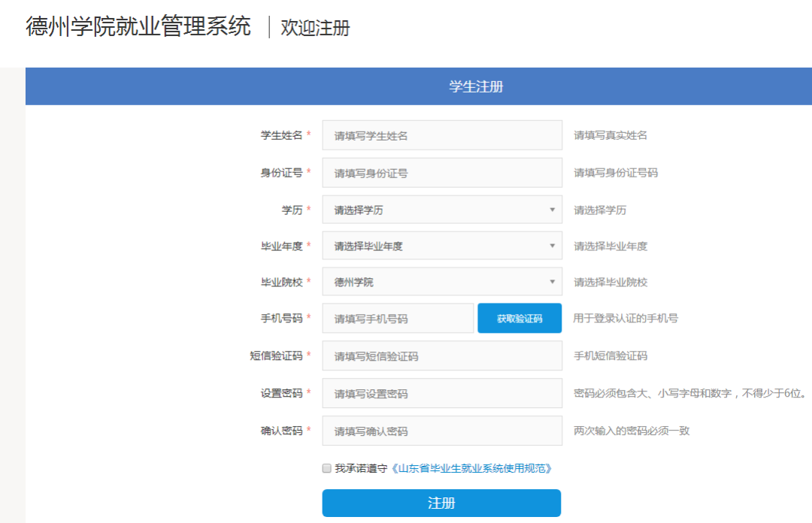The width and height of the screenshot is (812, 523).
Task: Click the 学生姓名 input field
Action: point(442,135)
